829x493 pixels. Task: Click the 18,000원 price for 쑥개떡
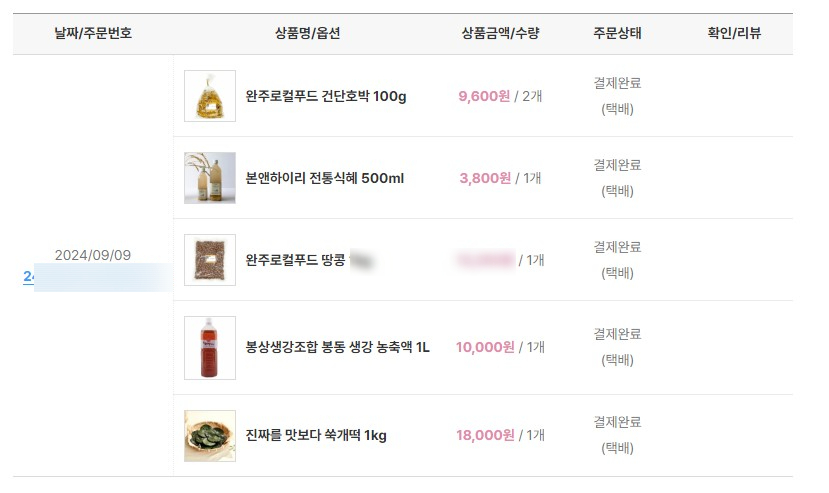(x=485, y=435)
